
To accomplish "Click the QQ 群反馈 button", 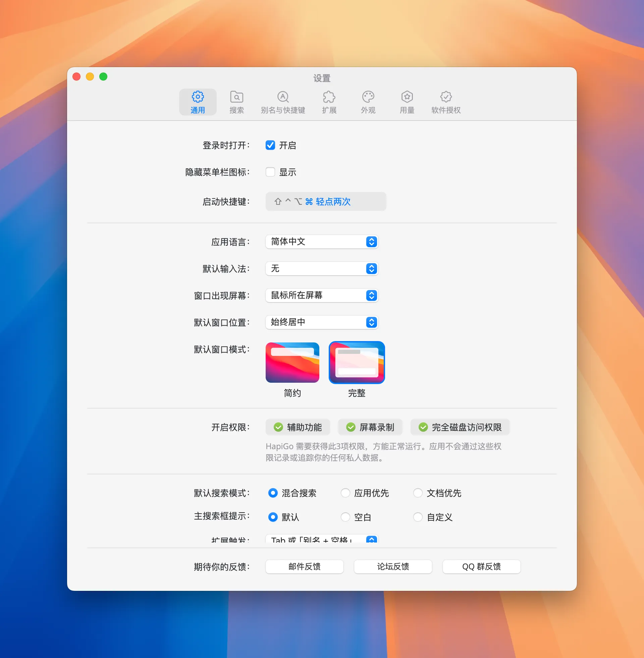I will (481, 567).
